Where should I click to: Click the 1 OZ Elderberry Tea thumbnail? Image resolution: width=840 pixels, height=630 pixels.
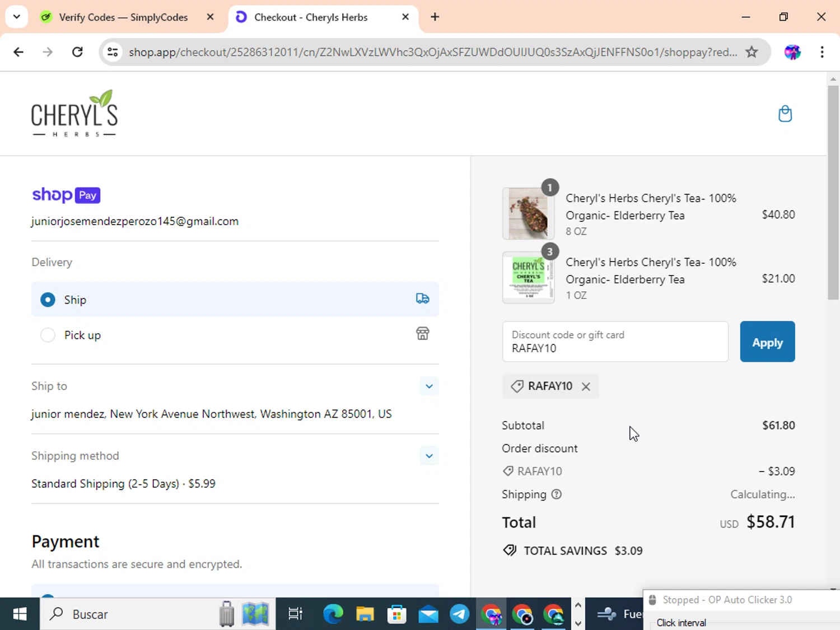[x=528, y=277]
